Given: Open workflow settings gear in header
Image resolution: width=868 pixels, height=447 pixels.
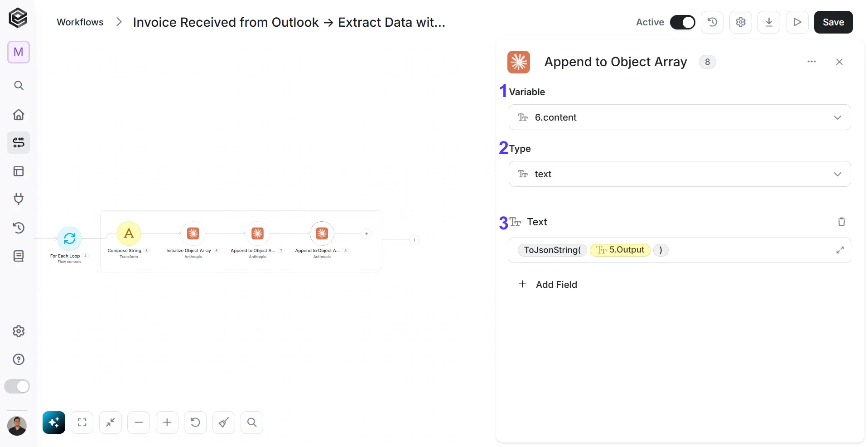Looking at the screenshot, I should (741, 22).
